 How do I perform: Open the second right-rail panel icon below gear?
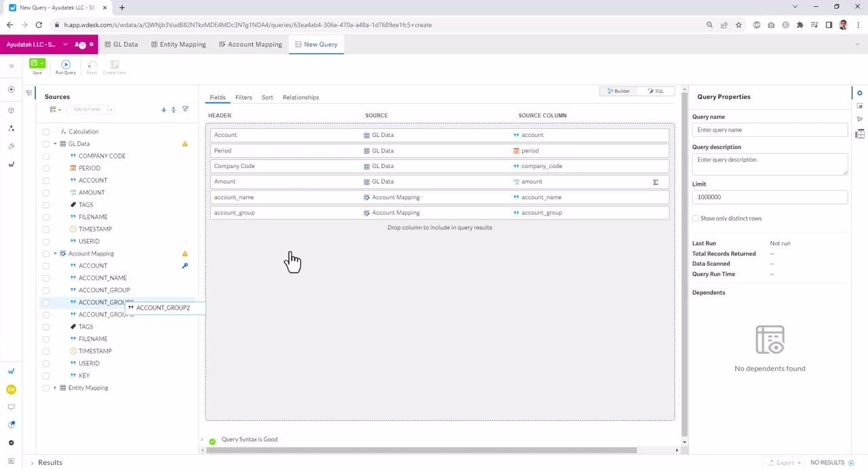(x=860, y=106)
